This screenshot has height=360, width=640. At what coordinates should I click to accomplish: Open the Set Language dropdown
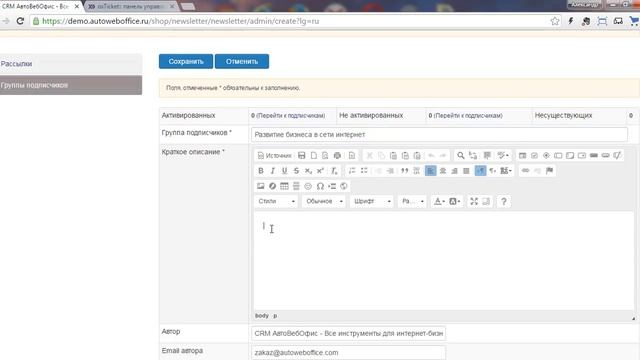click(506, 171)
